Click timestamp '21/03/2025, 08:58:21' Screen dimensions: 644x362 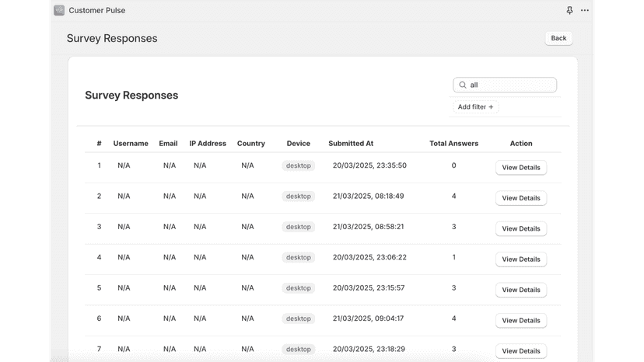click(369, 227)
